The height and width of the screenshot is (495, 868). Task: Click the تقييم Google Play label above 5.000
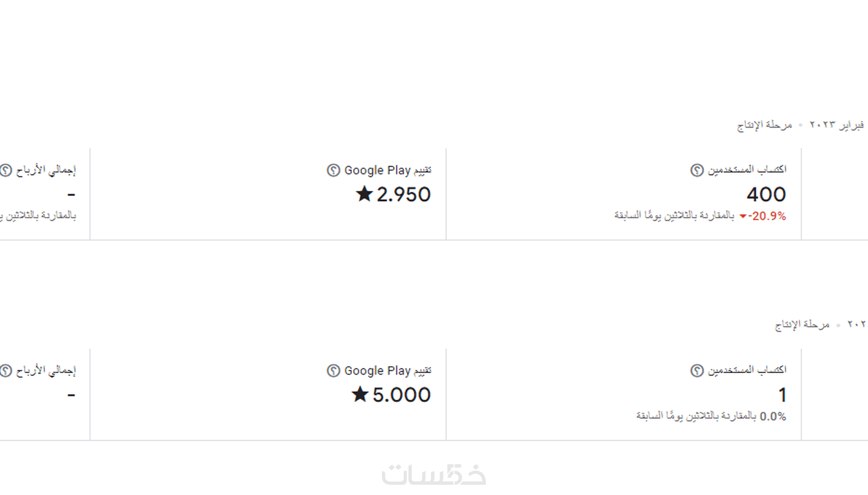388,370
